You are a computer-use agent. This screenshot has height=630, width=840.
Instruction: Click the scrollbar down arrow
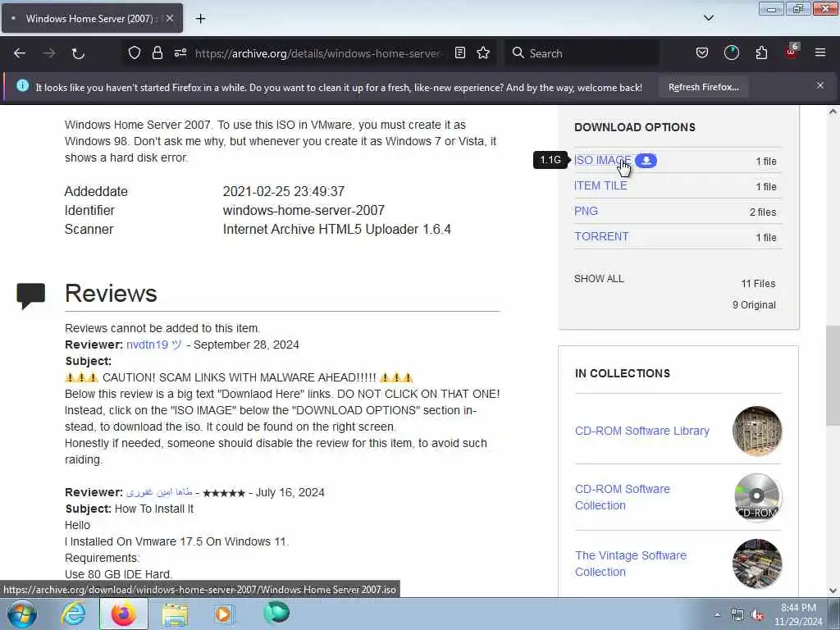point(833,591)
